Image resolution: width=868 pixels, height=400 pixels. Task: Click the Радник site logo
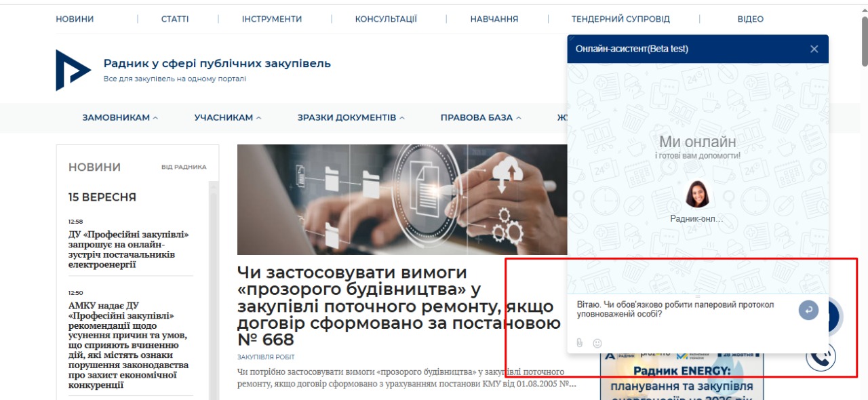73,70
